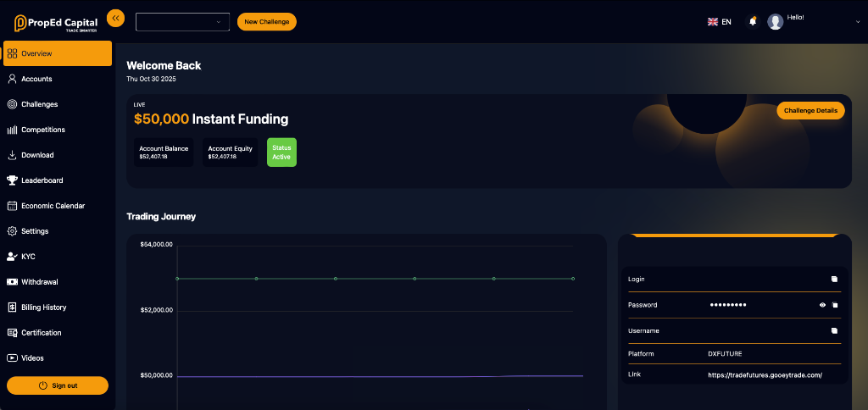Open the notifications bell
This screenshot has width=868, height=410.
753,21
